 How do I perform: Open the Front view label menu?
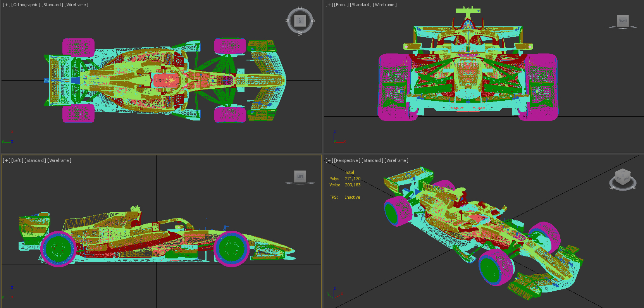click(x=341, y=5)
